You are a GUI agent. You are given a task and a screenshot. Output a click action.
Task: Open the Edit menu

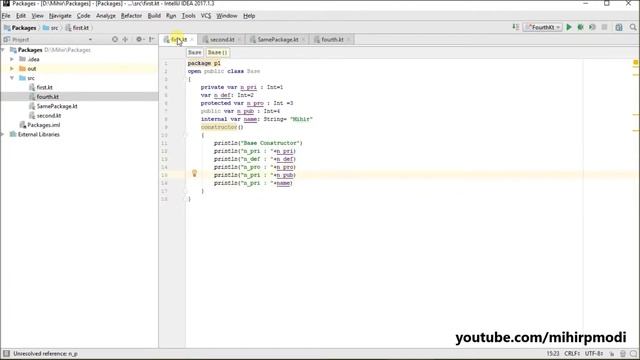click(x=21, y=16)
